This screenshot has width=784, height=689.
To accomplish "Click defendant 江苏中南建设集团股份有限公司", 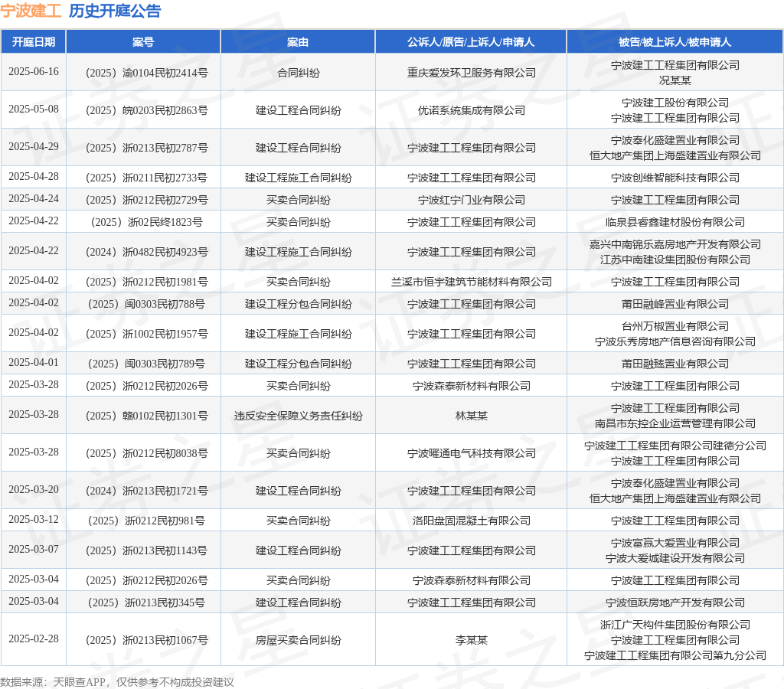I will 675,260.
